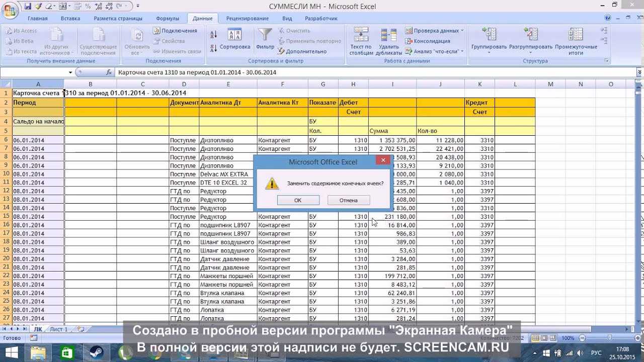Click column D header

184,84
